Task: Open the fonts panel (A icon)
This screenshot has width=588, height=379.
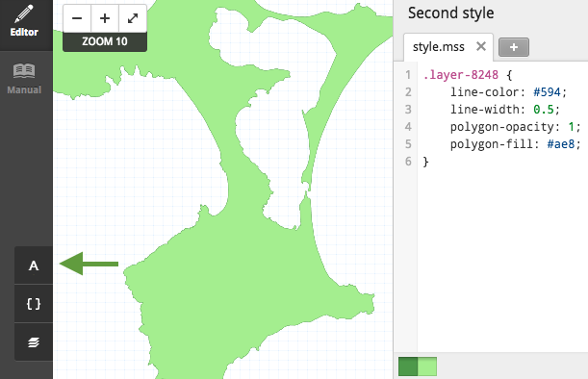Action: pos(34,265)
